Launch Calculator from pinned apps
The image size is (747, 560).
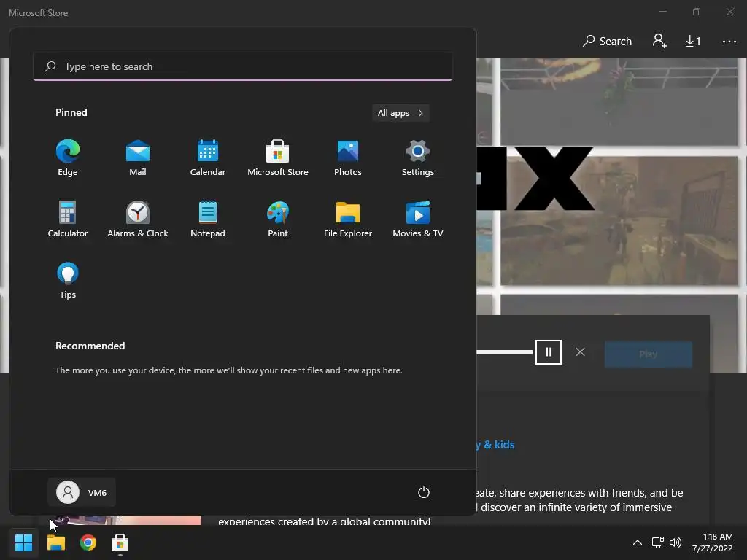[68, 219]
